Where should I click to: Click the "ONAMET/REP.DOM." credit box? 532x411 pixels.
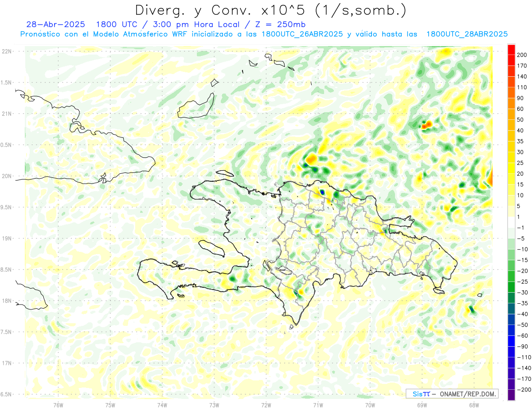click(452, 394)
